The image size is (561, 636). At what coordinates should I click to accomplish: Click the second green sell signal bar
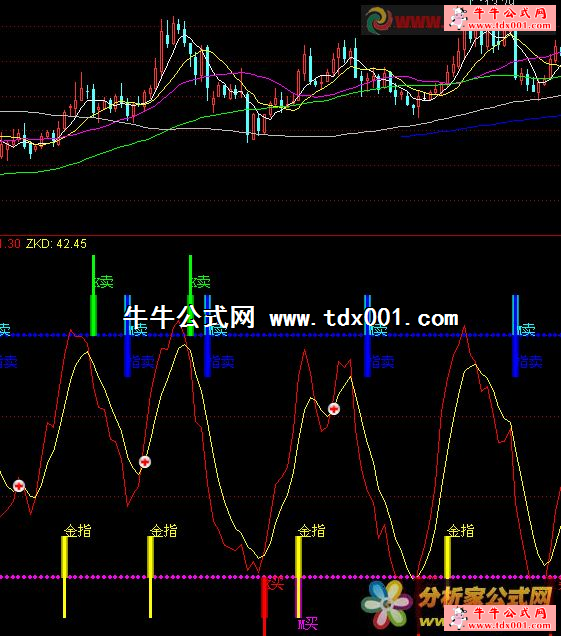191,295
